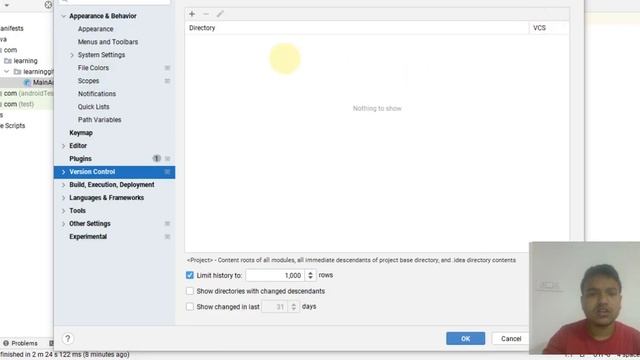
Task: Open the Problems tool window tab
Action: (20, 343)
